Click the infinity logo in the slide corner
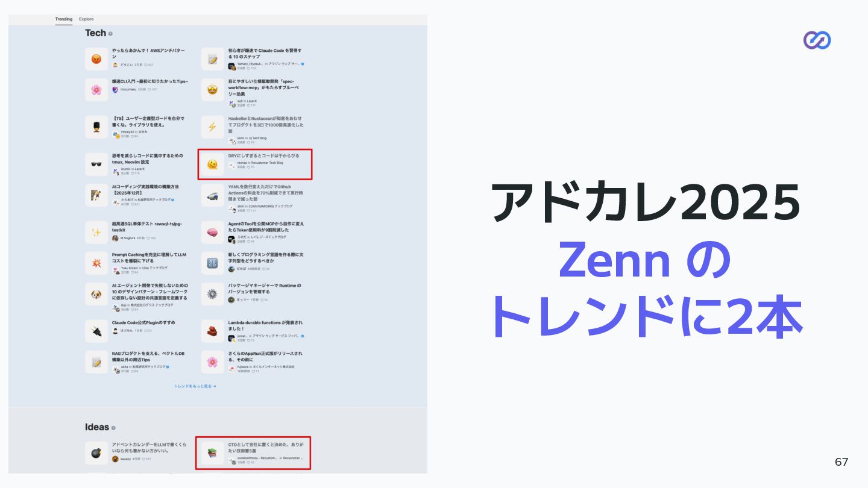The height and width of the screenshot is (488, 868). [x=817, y=40]
